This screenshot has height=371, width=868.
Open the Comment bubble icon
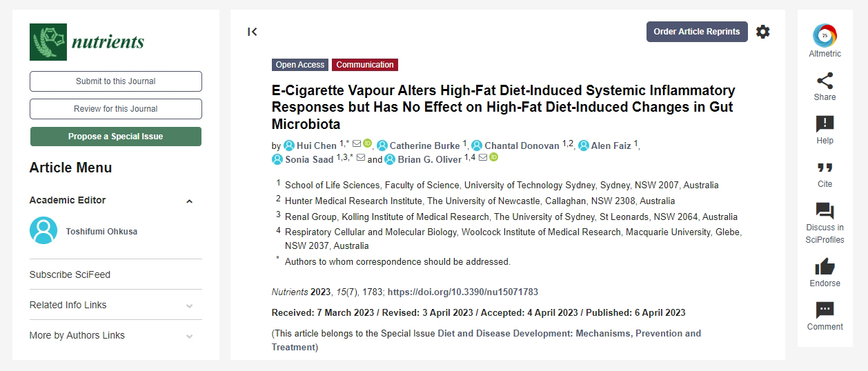[x=825, y=310]
